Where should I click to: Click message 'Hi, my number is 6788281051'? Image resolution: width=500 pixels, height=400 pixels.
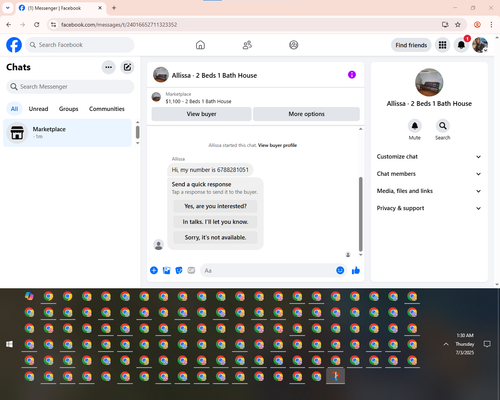tap(210, 170)
